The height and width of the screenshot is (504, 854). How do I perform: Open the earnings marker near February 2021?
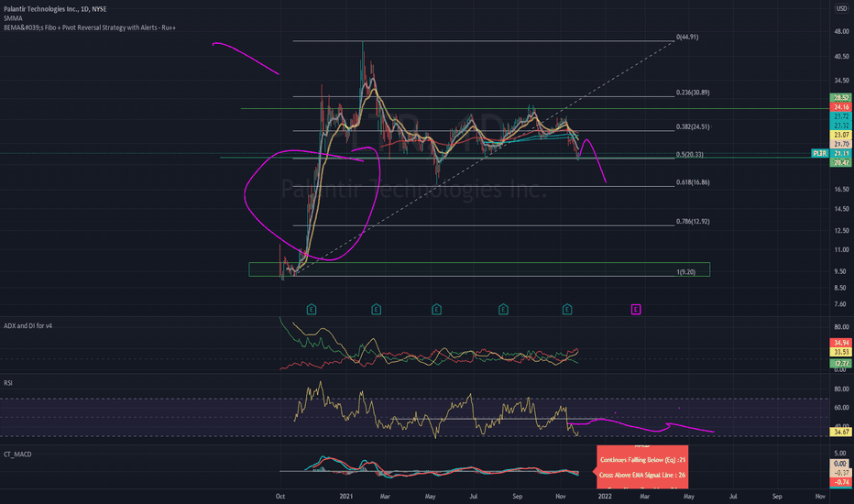(x=376, y=310)
